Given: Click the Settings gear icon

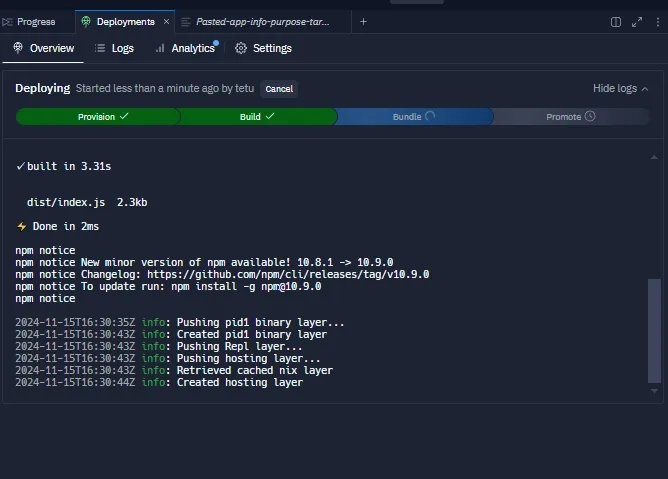Looking at the screenshot, I should pyautogui.click(x=241, y=48).
